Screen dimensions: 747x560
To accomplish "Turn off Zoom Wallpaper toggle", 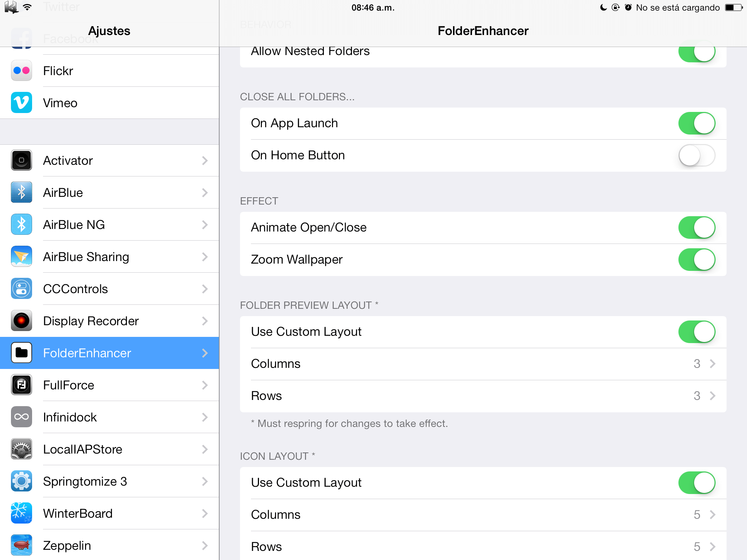I will [x=696, y=260].
